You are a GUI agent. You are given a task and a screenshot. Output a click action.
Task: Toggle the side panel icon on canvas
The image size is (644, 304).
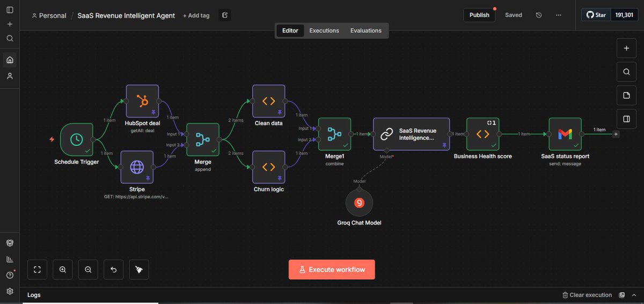[x=626, y=119]
